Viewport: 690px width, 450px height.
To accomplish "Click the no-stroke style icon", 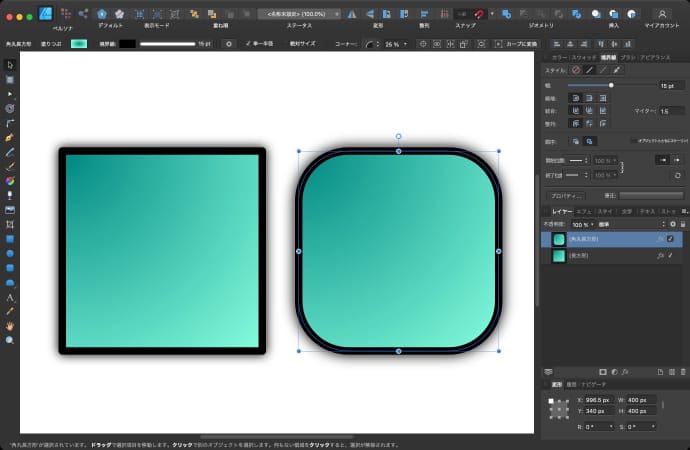I will click(x=576, y=70).
